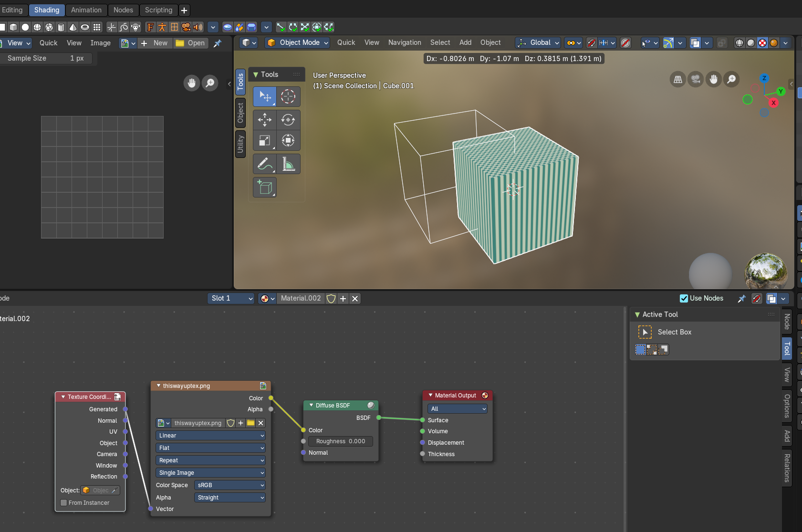Screen dimensions: 802x532
Task: Collapse the Tools panel header
Action: [256, 75]
